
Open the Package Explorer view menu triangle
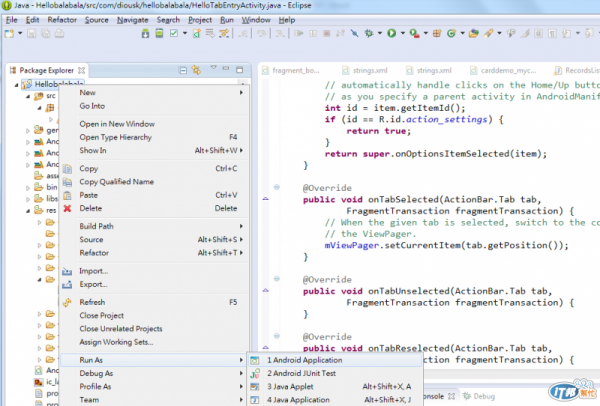coord(214,68)
